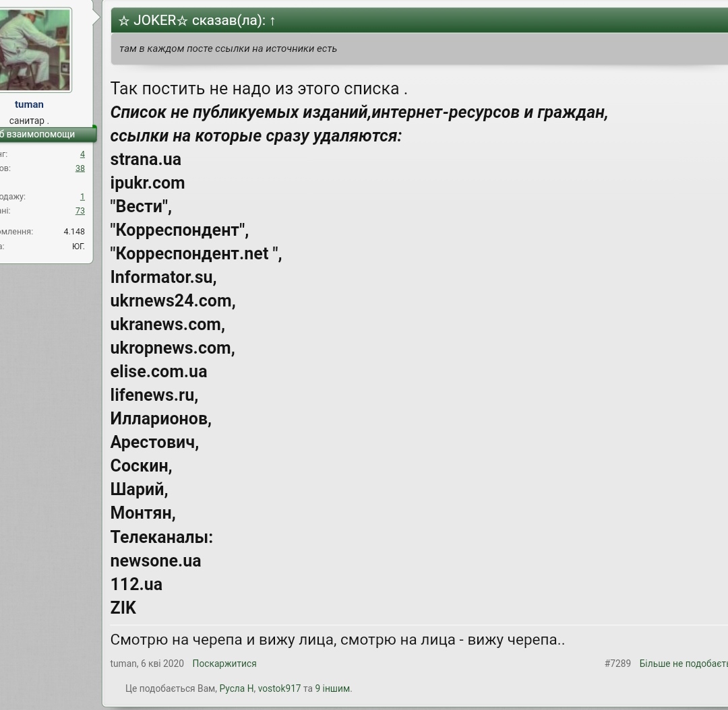Click the ukrnews24.com text line
The image size is (728, 710).
[x=173, y=300]
